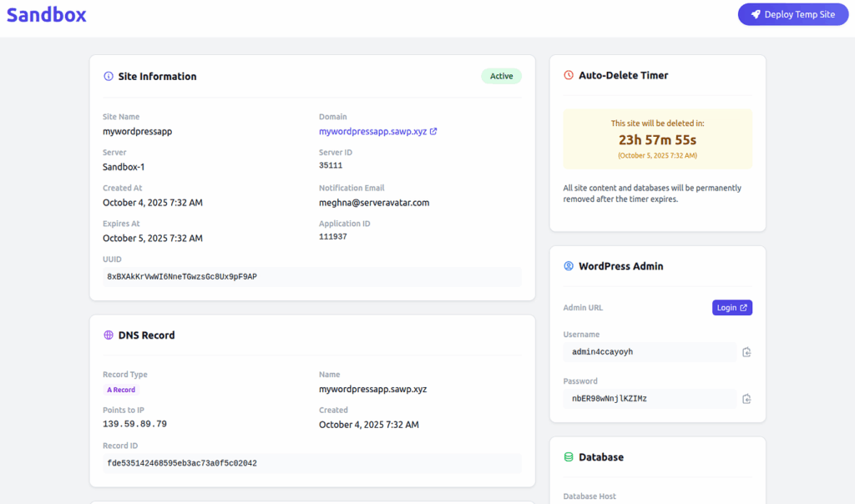
Task: Copy the admin username to clipboard
Action: [x=746, y=352]
